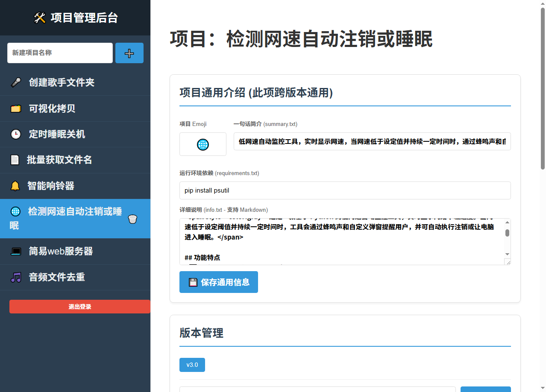Click the main page vertical scrollbar
Image resolution: width=546 pixels, height=392 pixels.
pos(543,89)
